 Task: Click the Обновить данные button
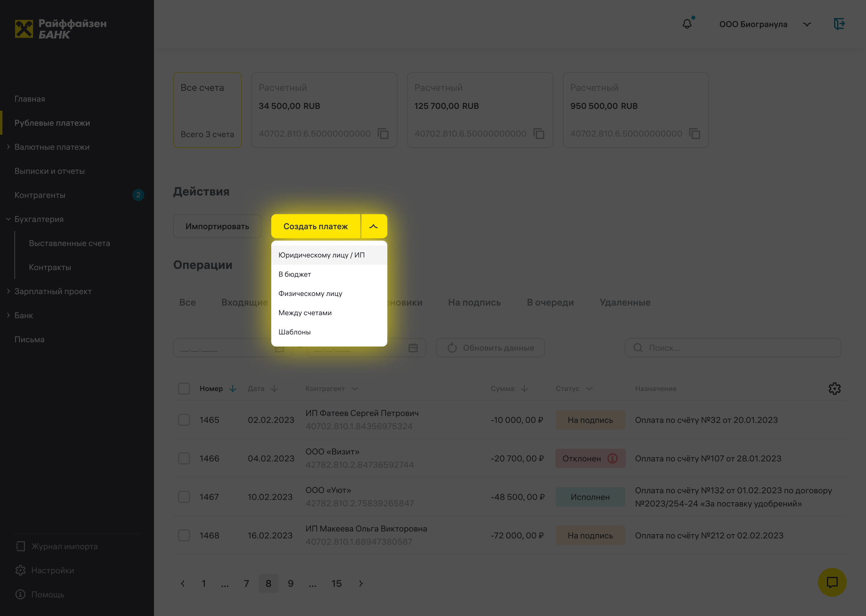point(490,348)
